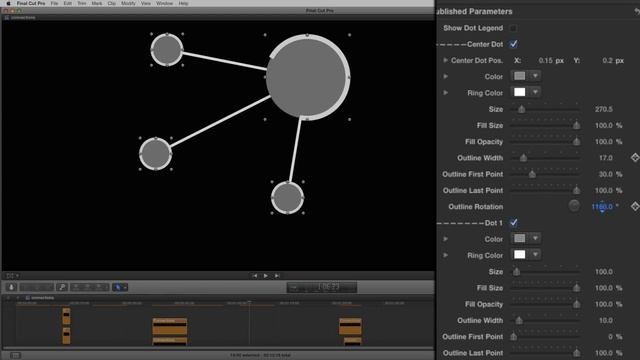Select the bottom small dot in the viewer

point(287,198)
